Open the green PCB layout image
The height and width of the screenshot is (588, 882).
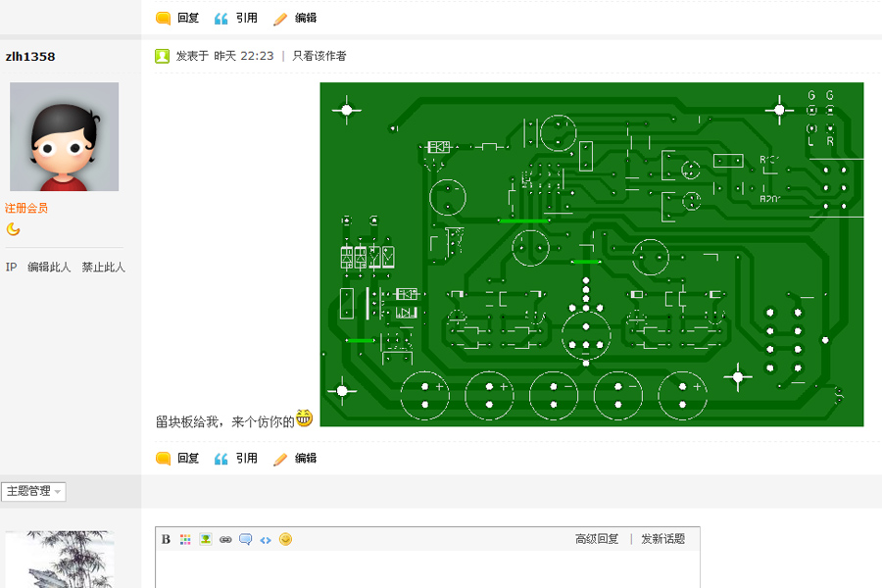(592, 255)
